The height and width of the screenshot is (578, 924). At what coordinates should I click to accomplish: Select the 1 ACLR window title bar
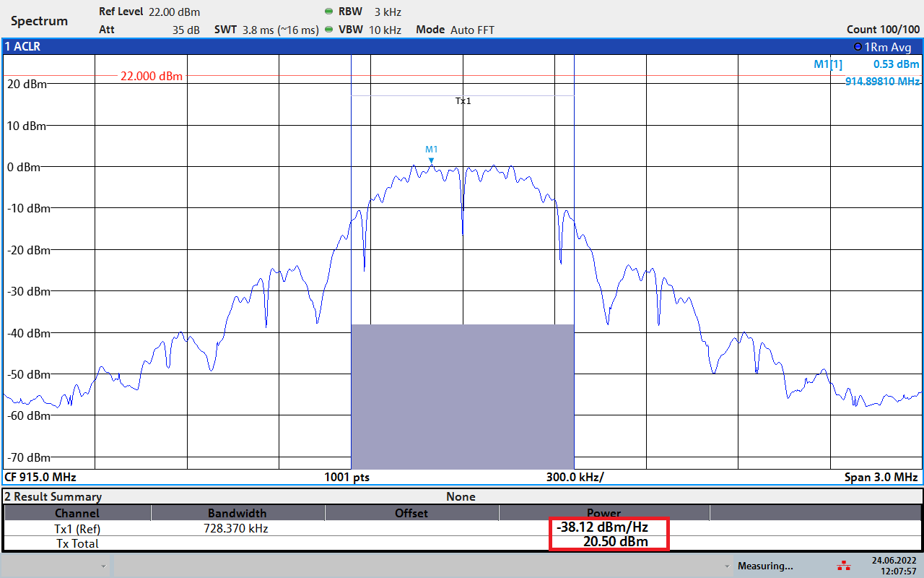pyautogui.click(x=462, y=47)
